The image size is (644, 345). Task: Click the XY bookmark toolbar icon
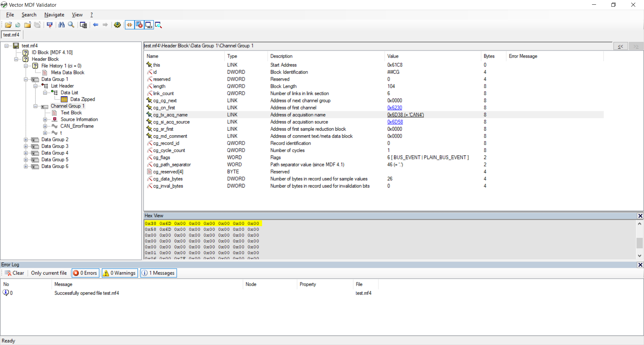pos(49,25)
